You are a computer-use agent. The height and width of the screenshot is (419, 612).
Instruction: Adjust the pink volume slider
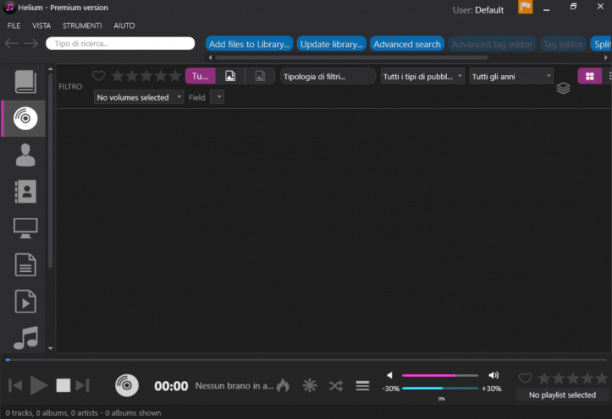440,375
